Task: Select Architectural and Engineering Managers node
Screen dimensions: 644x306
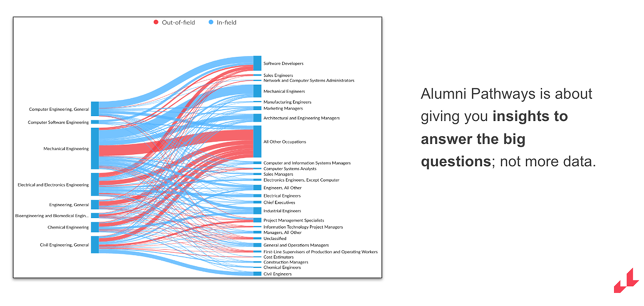Action: (x=257, y=118)
